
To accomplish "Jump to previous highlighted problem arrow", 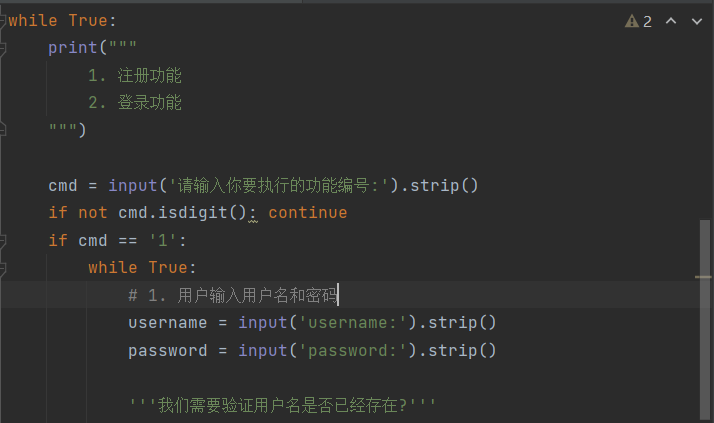I will pos(670,21).
